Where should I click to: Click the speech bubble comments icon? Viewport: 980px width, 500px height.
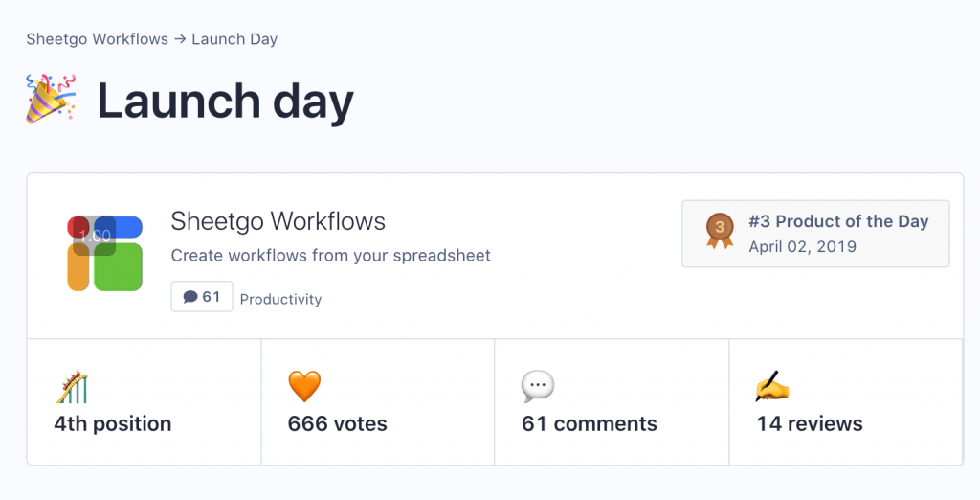click(x=538, y=387)
